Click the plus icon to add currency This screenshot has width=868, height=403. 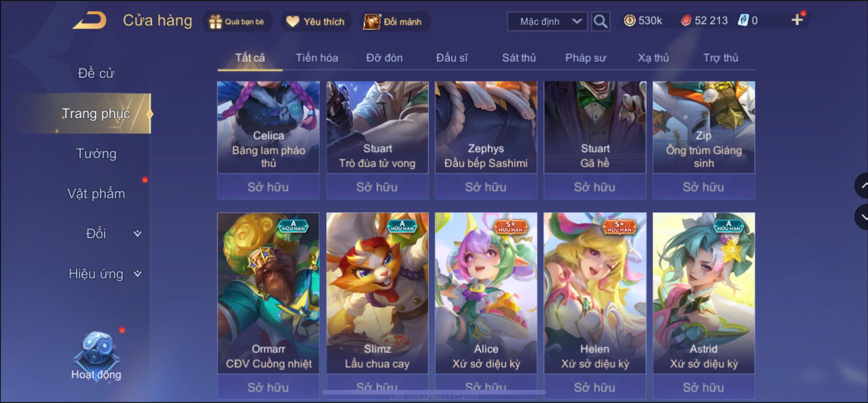pos(797,20)
